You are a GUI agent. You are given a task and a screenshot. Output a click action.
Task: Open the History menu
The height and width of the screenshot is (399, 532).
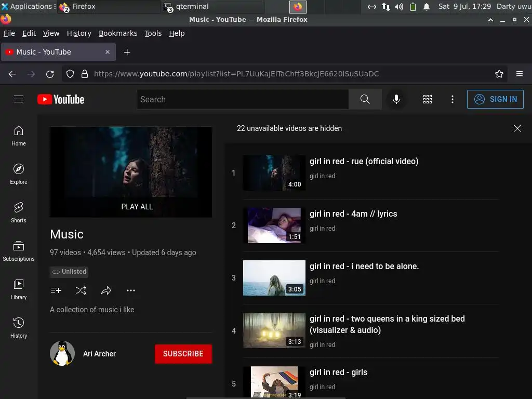coord(79,33)
